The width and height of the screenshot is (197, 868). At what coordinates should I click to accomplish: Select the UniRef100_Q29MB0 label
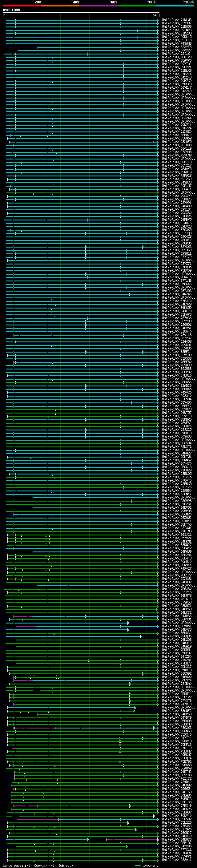coord(177,491)
